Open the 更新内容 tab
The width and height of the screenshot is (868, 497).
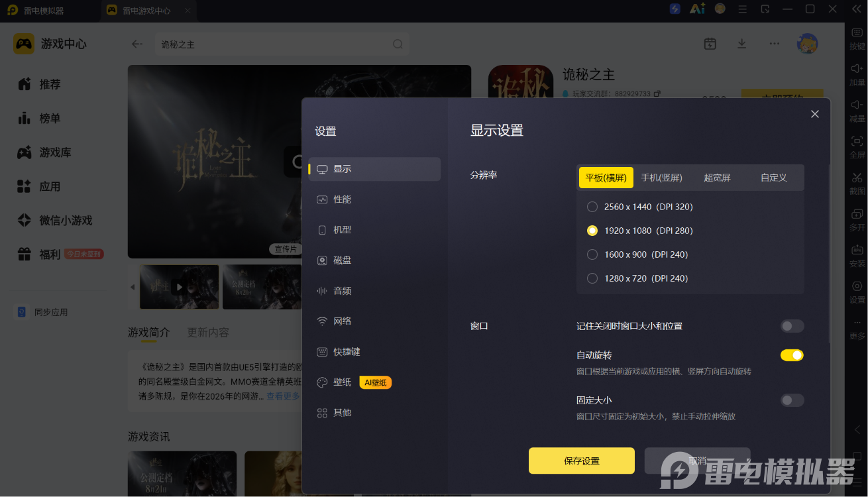pos(208,332)
